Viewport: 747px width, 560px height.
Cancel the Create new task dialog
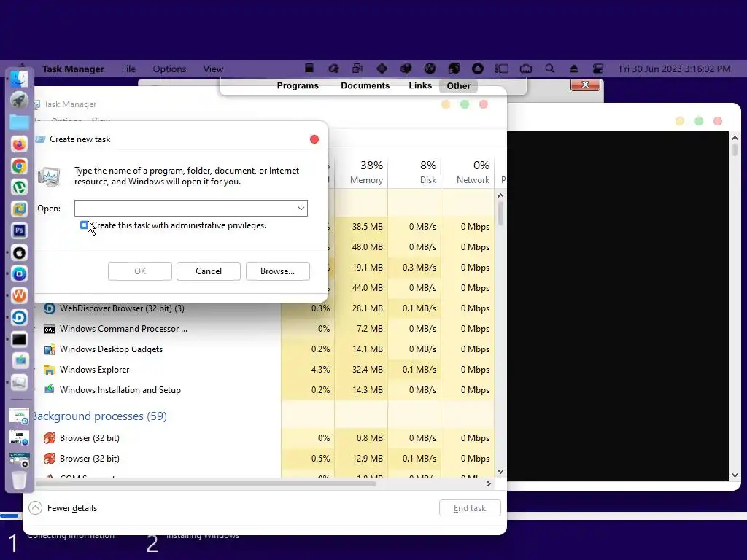[208, 271]
